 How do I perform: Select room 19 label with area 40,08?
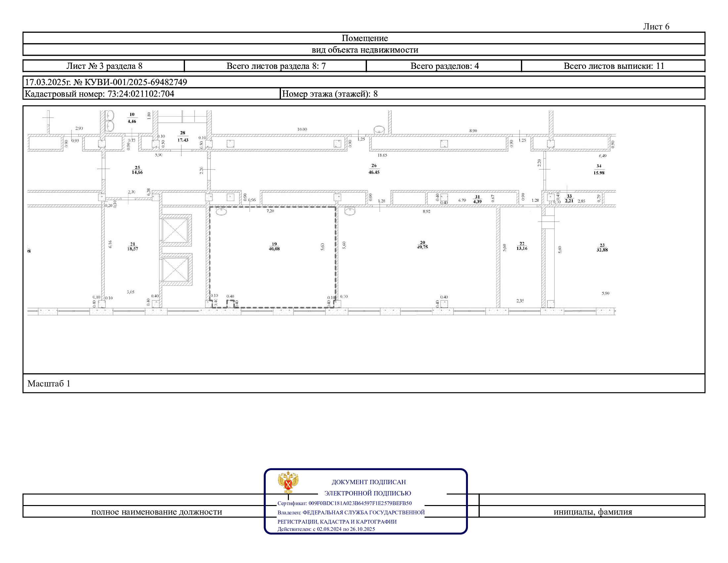tap(274, 246)
